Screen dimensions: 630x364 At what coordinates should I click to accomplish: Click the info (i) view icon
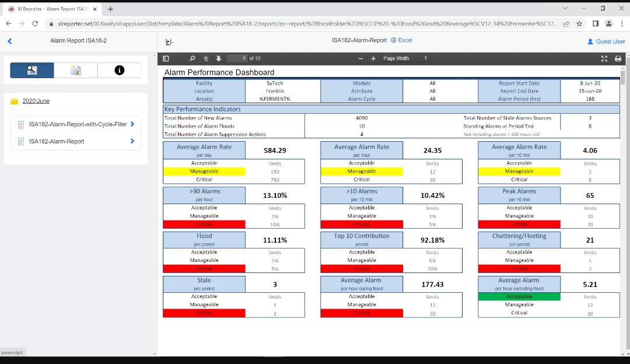point(118,70)
